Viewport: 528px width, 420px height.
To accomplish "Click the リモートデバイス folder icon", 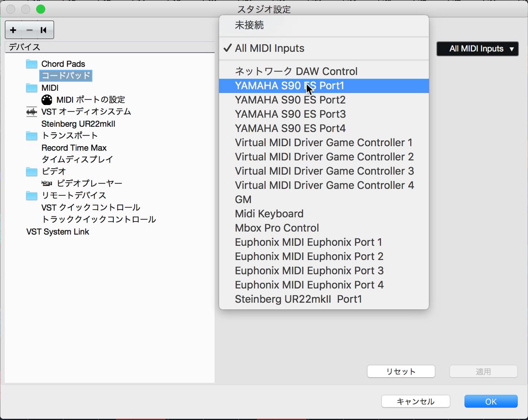I will [x=32, y=195].
